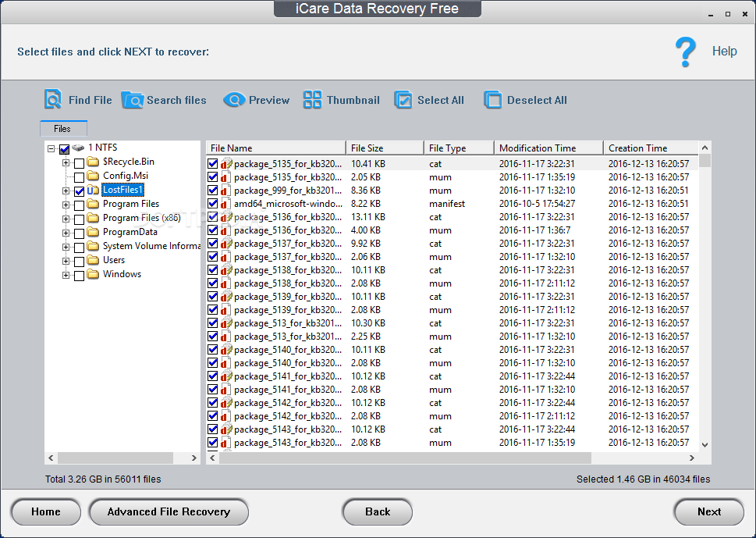Check the $Recycle.Bin folder checkbox
The image size is (756, 538).
(79, 163)
